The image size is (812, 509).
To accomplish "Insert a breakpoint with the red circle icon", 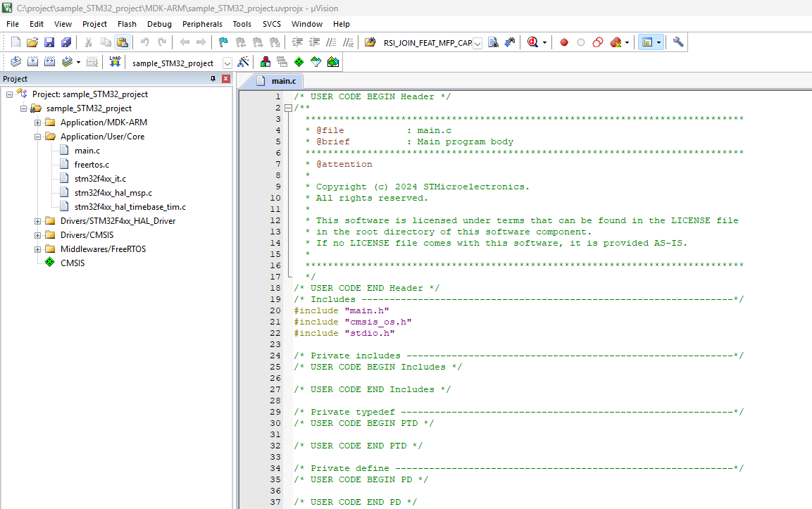I will pyautogui.click(x=564, y=42).
